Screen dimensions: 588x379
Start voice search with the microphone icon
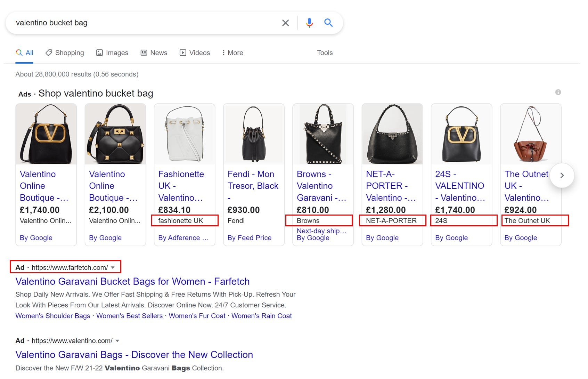309,23
